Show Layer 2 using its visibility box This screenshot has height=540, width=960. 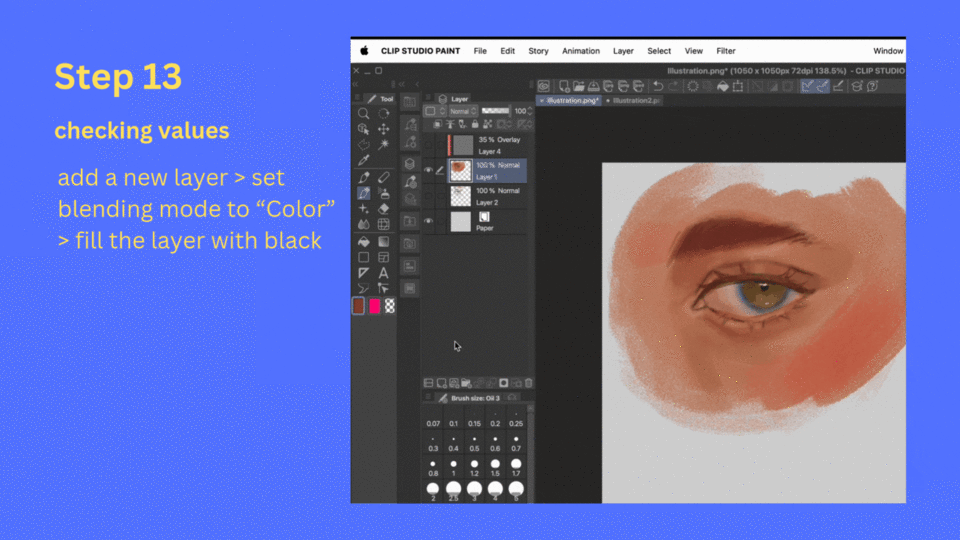(x=429, y=196)
